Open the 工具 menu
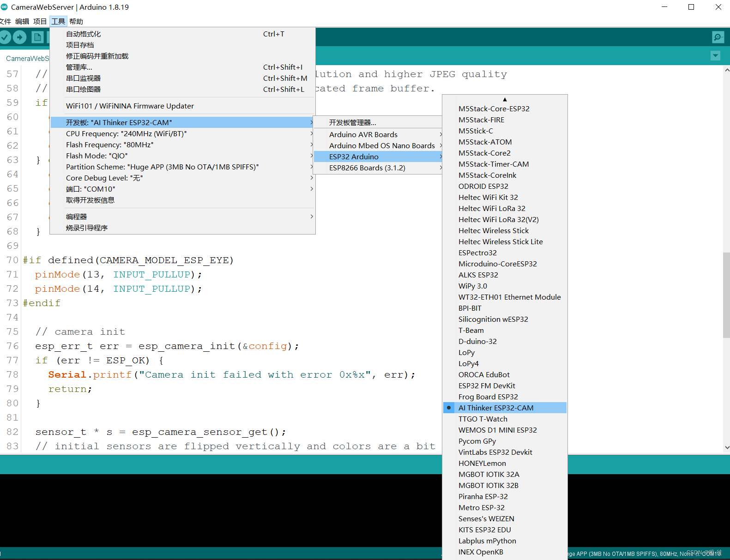 click(x=58, y=21)
